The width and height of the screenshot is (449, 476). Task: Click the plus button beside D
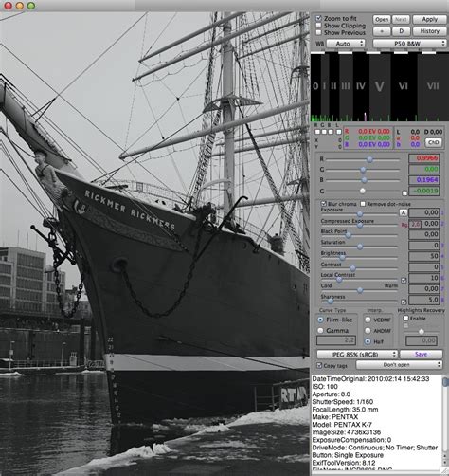(382, 31)
